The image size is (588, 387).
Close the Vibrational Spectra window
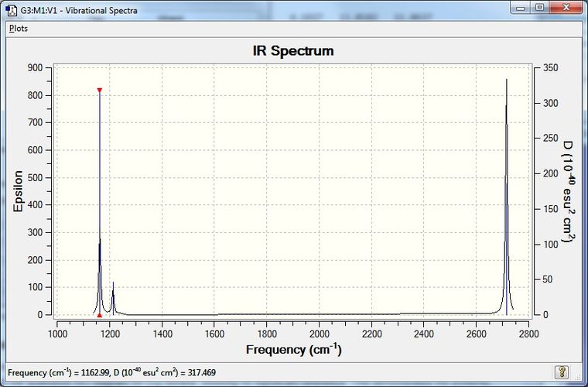pyautogui.click(x=566, y=8)
